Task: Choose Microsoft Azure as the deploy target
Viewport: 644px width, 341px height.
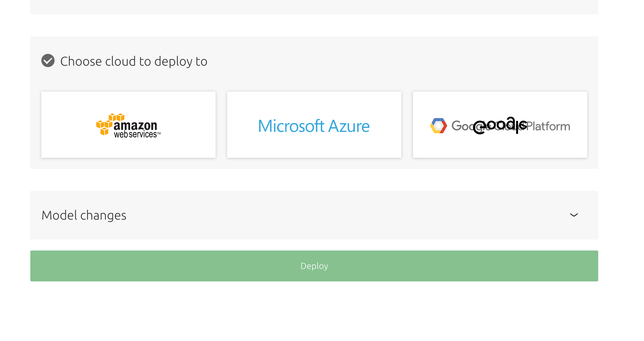Action: pos(314,125)
